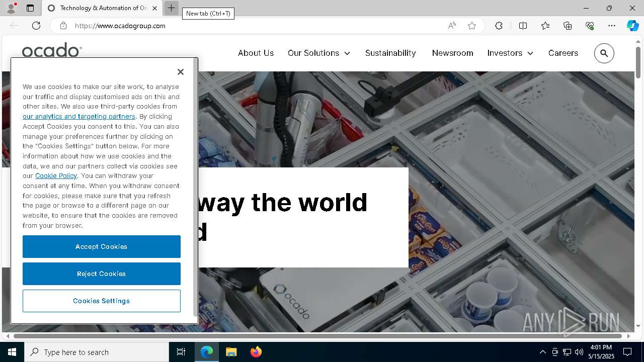The height and width of the screenshot is (362, 644).
Task: Expand Investors menu
Action: (510, 53)
